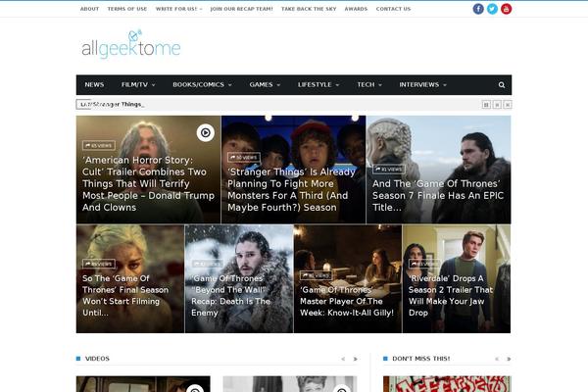Open the Facebook social icon

pos(478,9)
